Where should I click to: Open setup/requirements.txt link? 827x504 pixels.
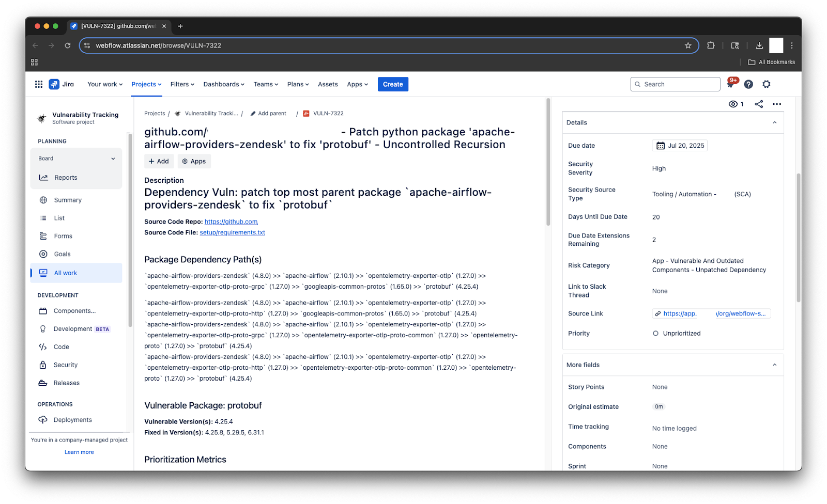[233, 232]
